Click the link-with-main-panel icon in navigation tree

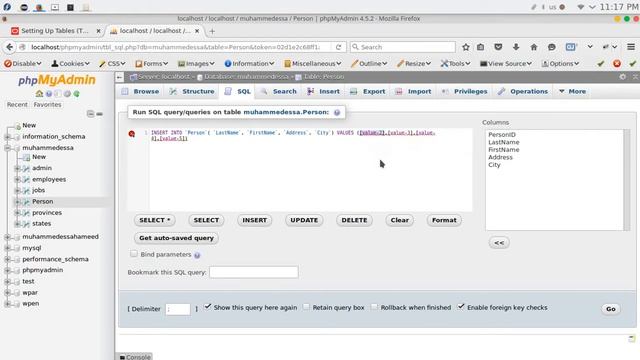tap(100, 114)
